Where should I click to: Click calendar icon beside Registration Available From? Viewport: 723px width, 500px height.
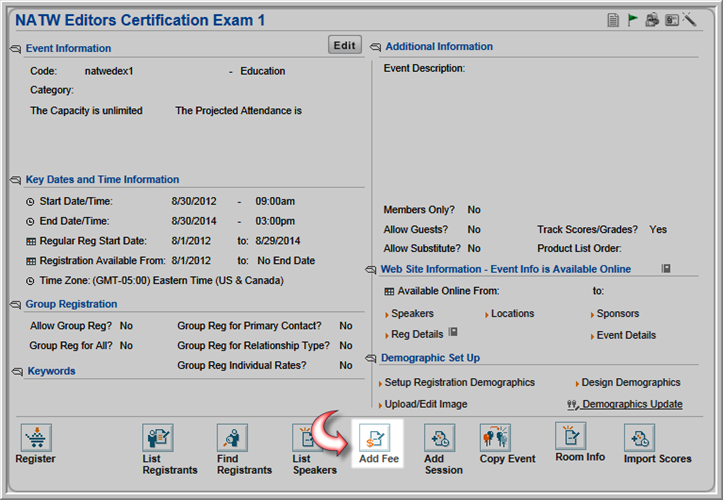tap(31, 262)
